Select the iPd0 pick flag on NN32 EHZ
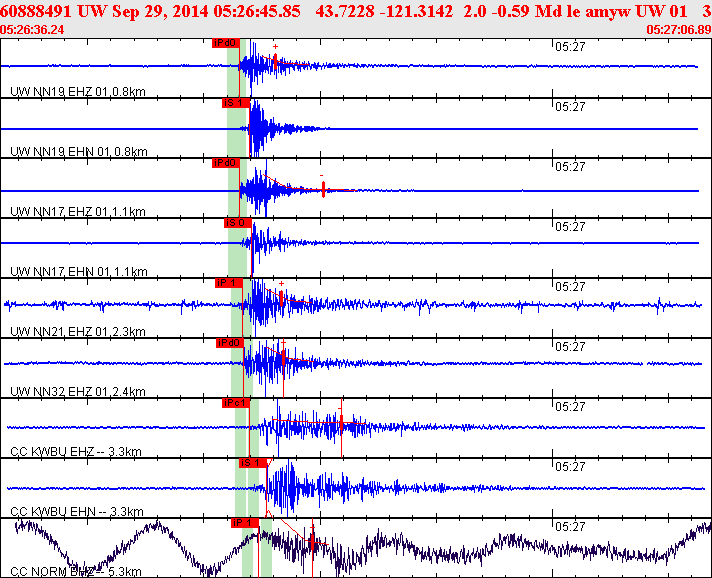The image size is (712, 578). click(x=230, y=343)
